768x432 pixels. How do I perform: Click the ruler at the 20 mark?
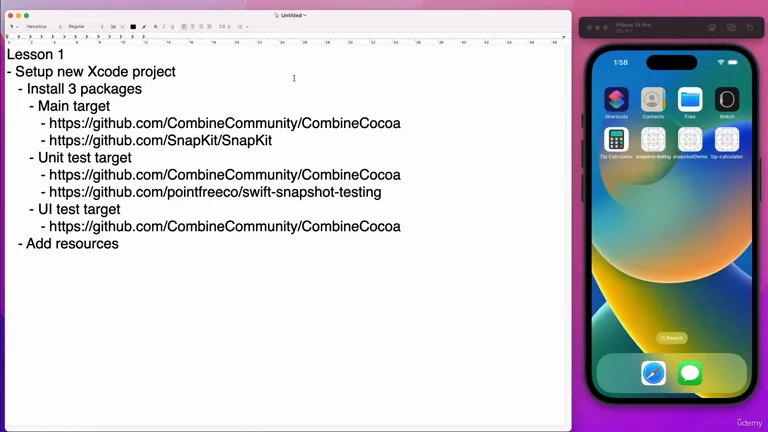(x=237, y=42)
